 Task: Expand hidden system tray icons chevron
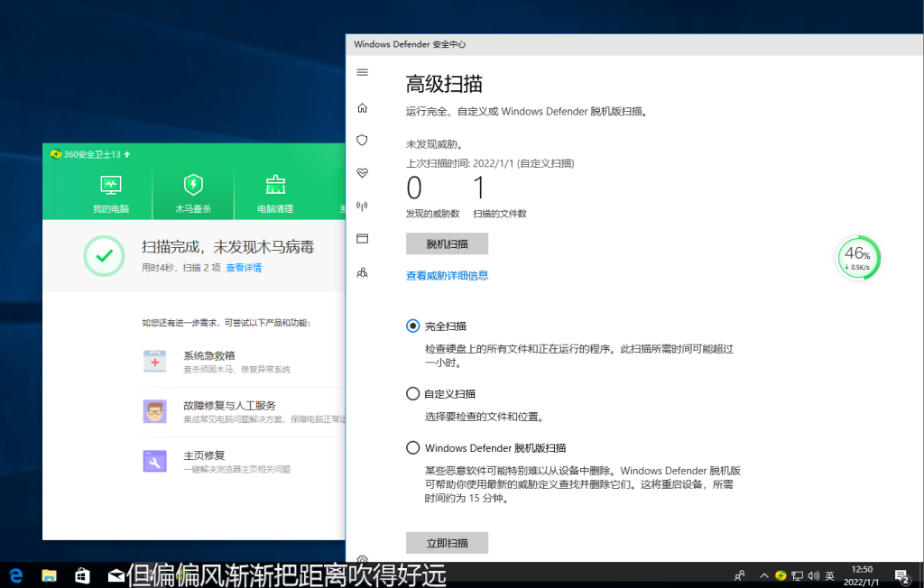point(764,575)
